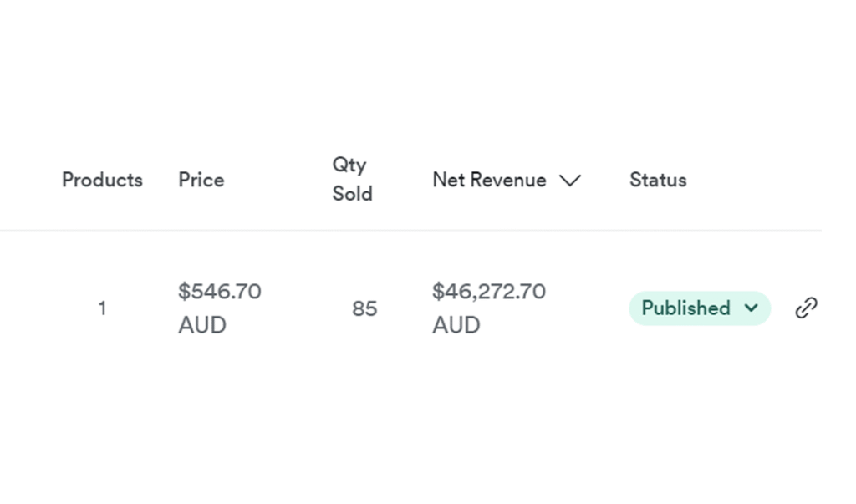Expand the Published status chevron
The width and height of the screenshot is (856, 504).
tap(751, 308)
